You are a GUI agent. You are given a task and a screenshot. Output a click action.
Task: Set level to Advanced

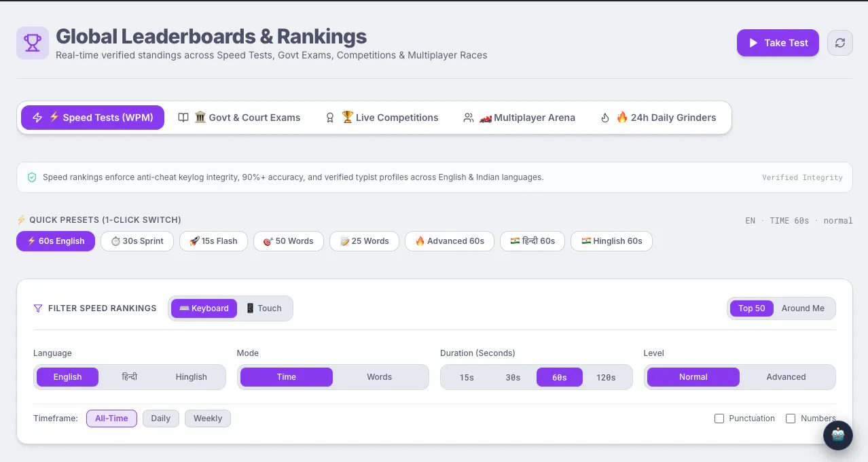pos(786,377)
